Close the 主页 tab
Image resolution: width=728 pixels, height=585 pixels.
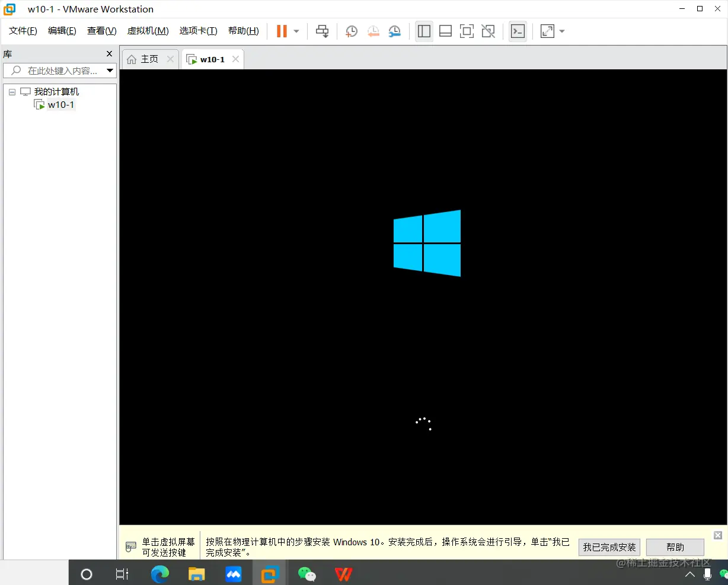(170, 59)
